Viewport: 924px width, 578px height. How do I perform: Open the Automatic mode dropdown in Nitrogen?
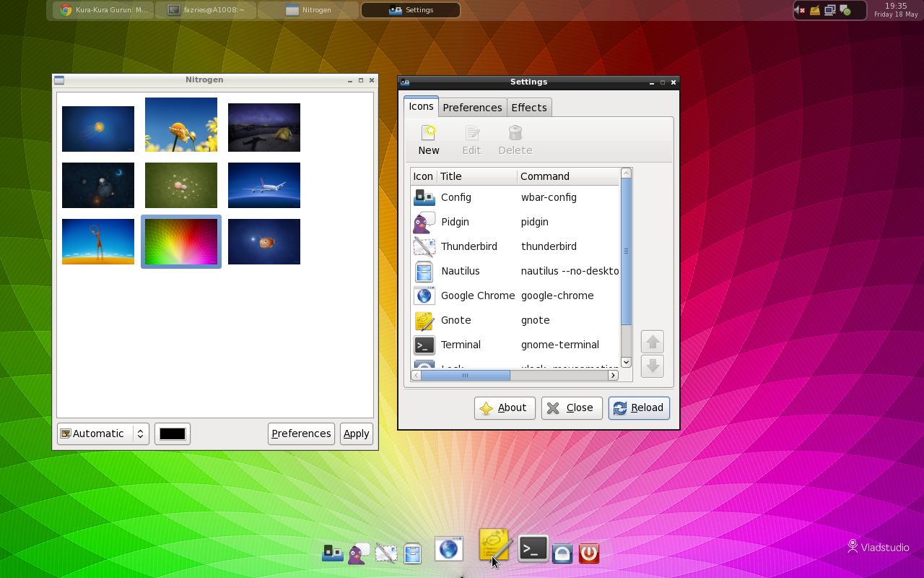(x=103, y=433)
